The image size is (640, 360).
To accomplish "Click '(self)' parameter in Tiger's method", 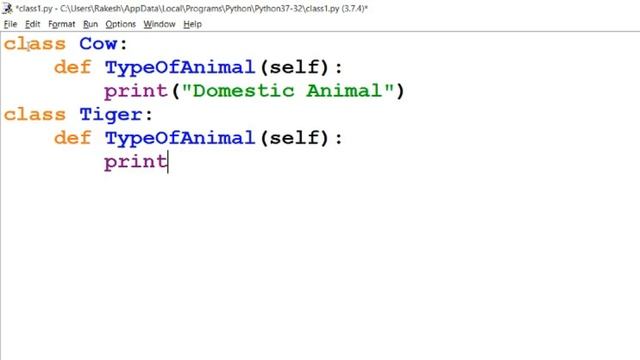I will [x=294, y=138].
